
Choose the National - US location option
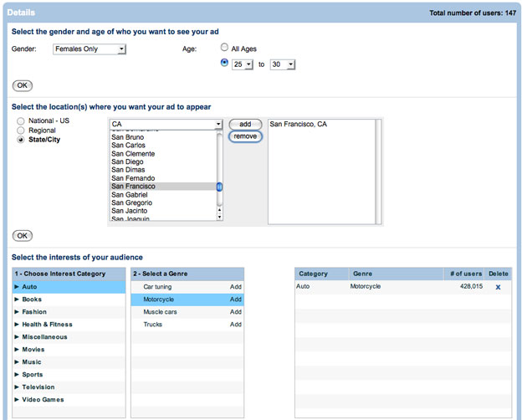(x=21, y=121)
